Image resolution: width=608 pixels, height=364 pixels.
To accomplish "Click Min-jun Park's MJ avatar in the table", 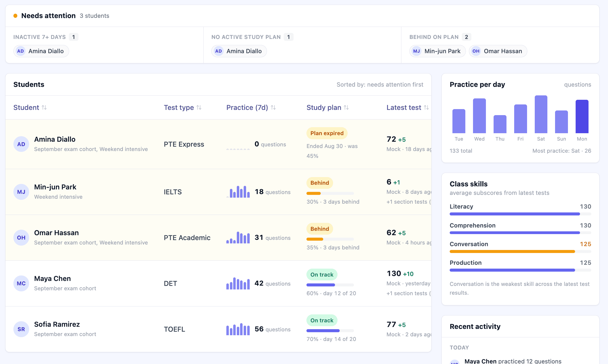I will coord(21,192).
